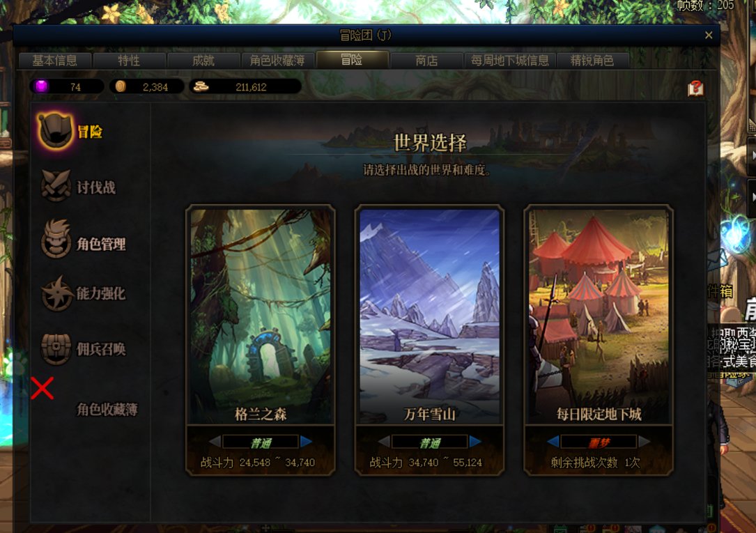Open 佣兵召唤 treasure chest icon

(56, 348)
